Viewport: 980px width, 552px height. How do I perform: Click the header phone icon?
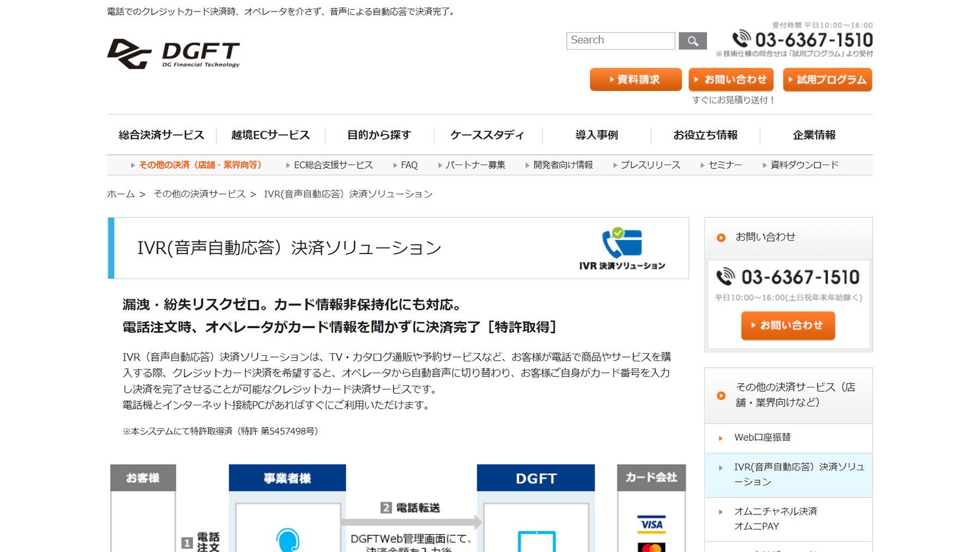coord(742,39)
